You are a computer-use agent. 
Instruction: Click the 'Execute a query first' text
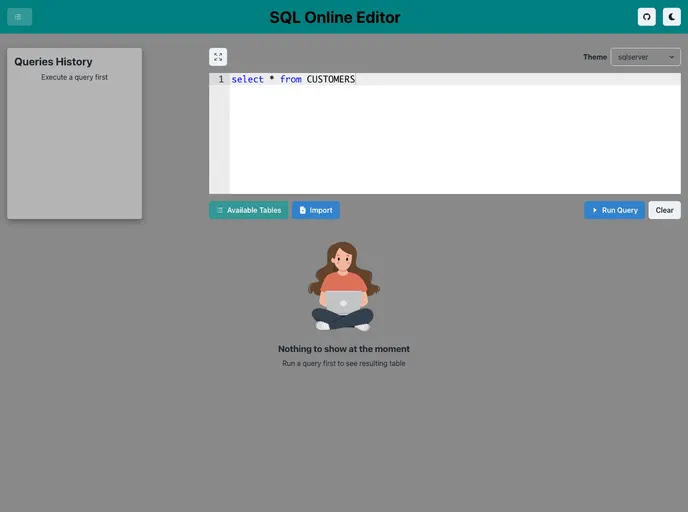75,77
